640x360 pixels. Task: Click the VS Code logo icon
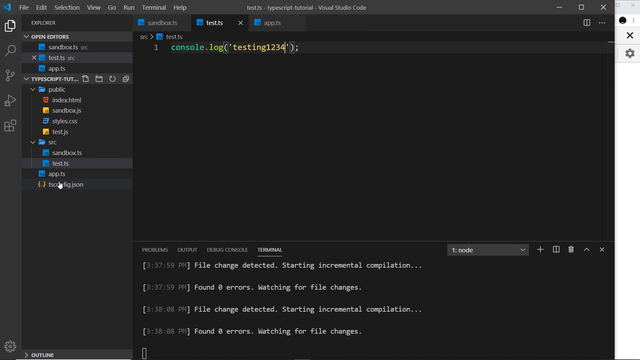pyautogui.click(x=7, y=7)
